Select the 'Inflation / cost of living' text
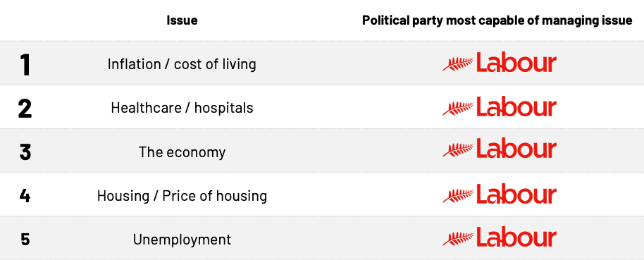 [182, 64]
